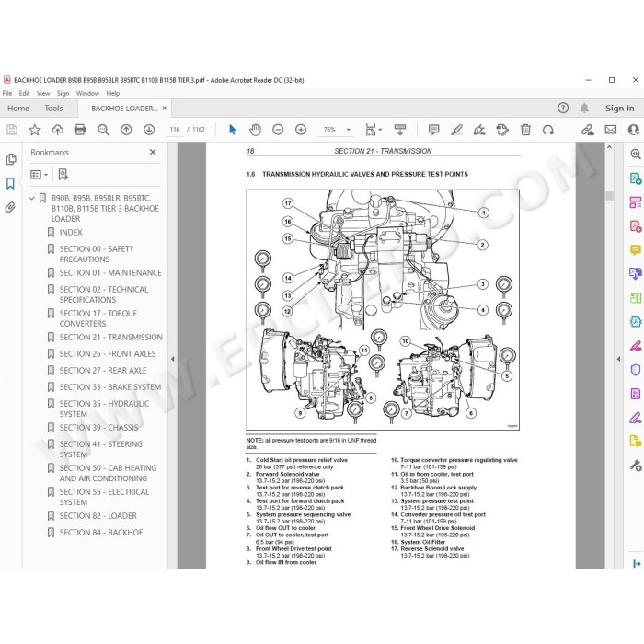Activate the hand pan tool

click(x=255, y=130)
